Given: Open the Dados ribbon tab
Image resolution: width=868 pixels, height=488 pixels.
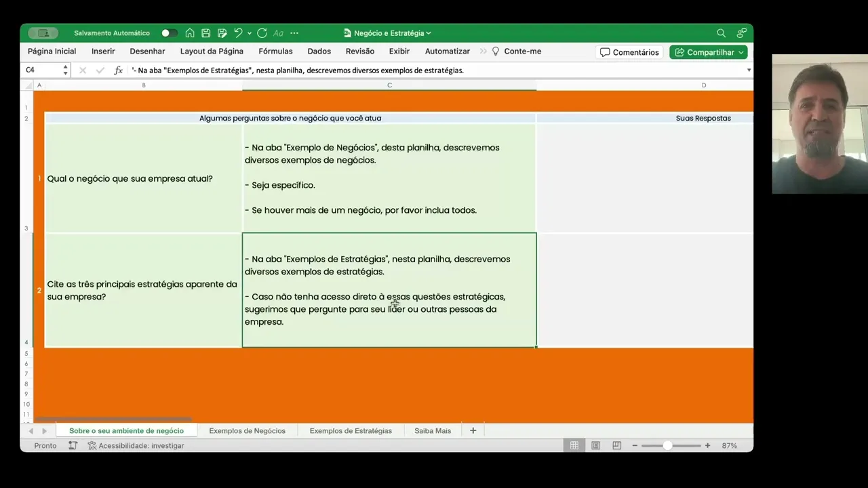Looking at the screenshot, I should tap(319, 52).
